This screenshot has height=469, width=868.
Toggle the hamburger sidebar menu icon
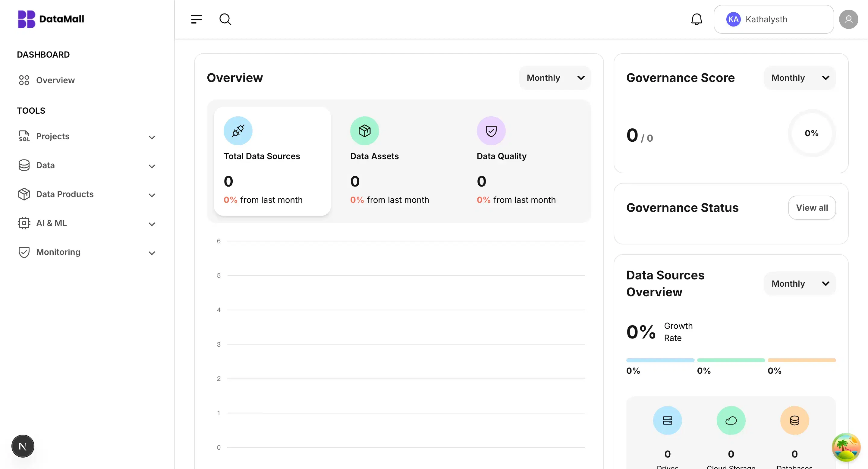click(197, 19)
